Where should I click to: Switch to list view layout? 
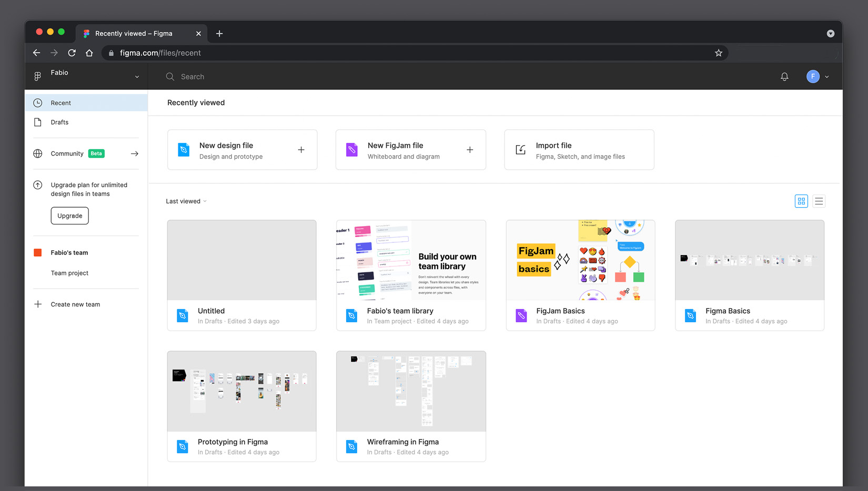point(819,201)
